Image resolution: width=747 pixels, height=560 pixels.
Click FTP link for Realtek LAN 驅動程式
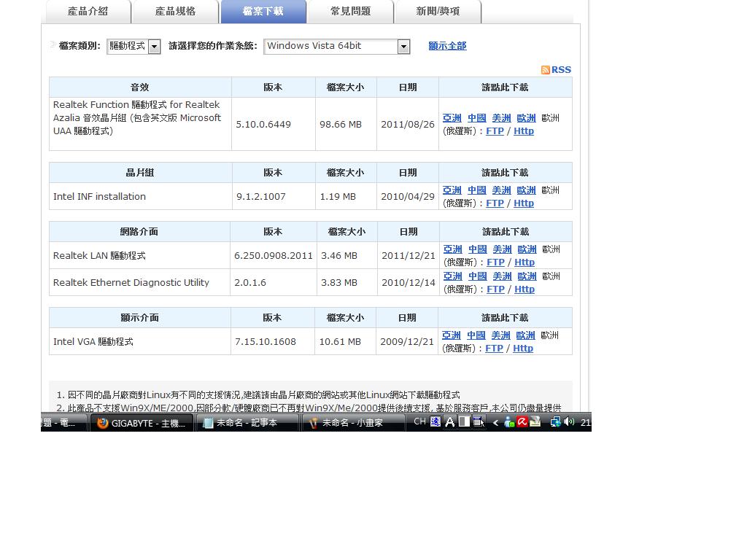click(496, 262)
